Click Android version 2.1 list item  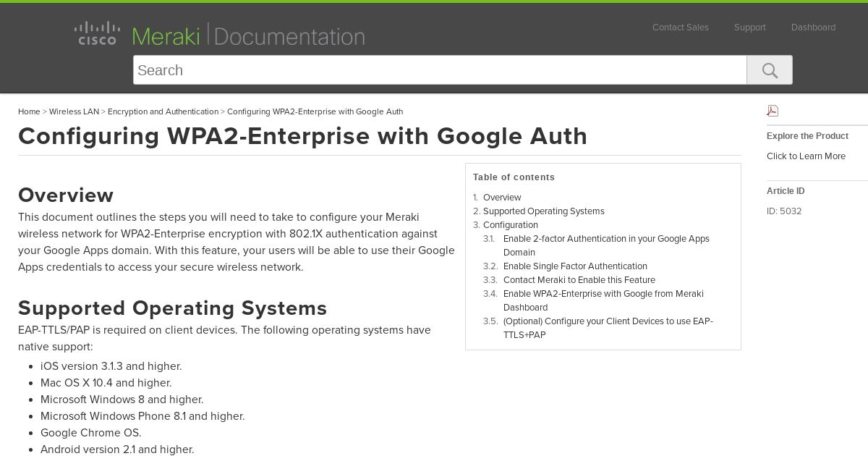pos(117,449)
